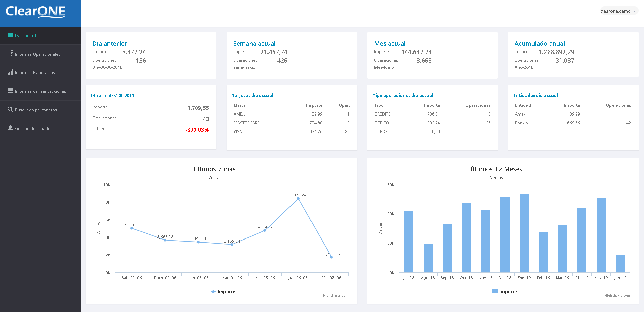Click Importe header in Tipo operaciones table

point(432,105)
